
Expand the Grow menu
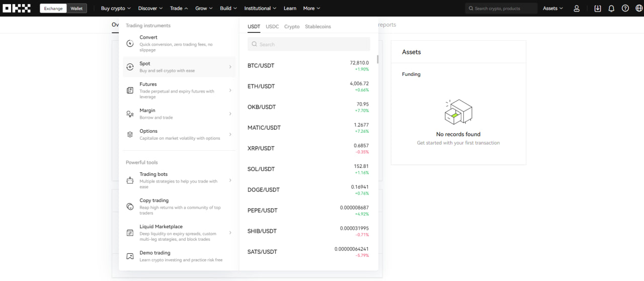click(204, 9)
